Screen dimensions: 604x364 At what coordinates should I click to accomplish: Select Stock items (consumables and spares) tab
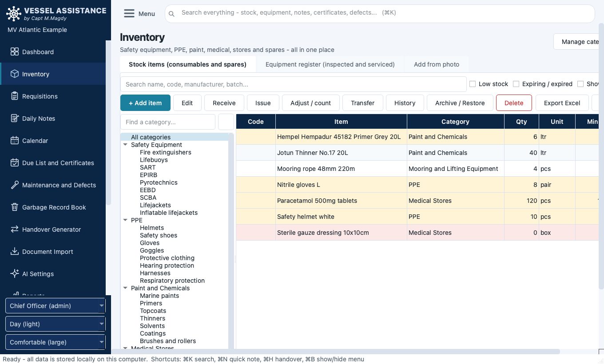[x=187, y=64]
